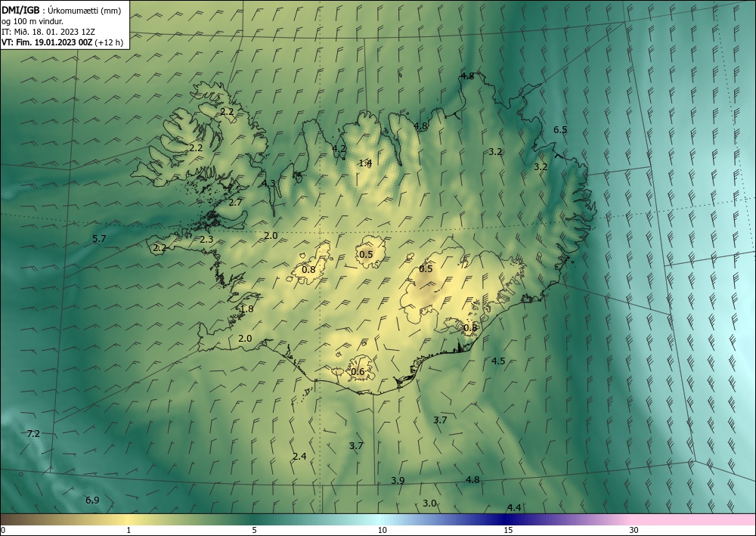
Task: Click the color scale tick label 30
Action: pyautogui.click(x=634, y=531)
